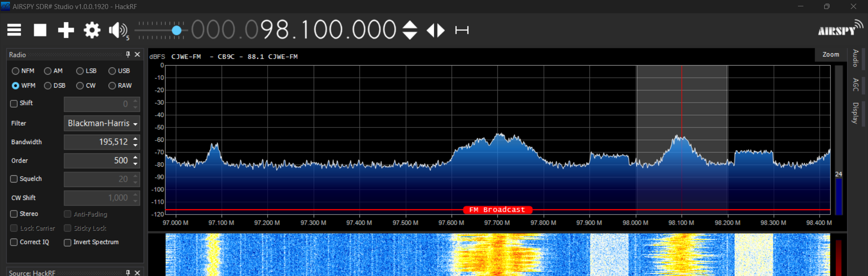Pin the Radio panel
Viewport: 868px width, 276px height.
tap(128, 54)
